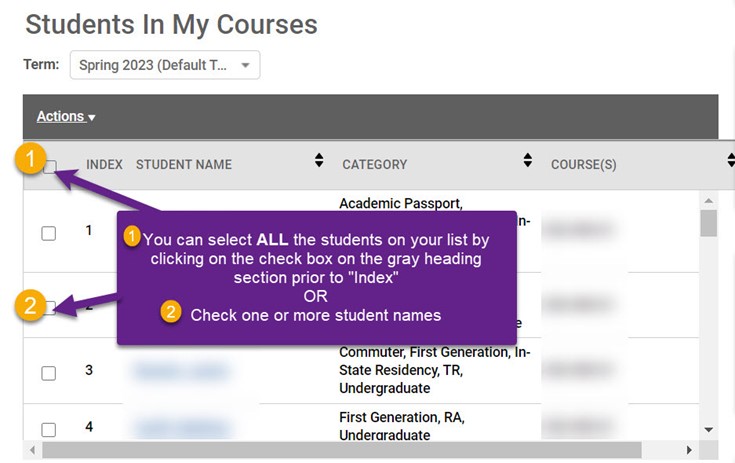Sort by the Student Name column arrows
735x463 pixels.
tap(319, 160)
